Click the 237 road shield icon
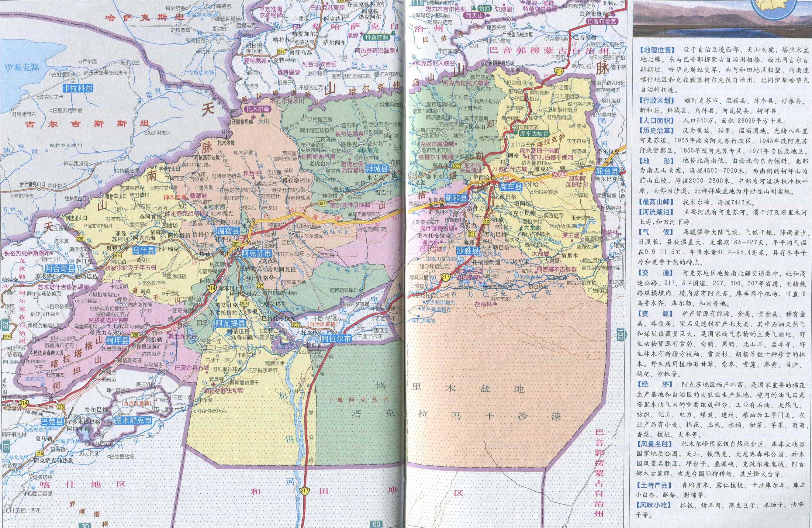Viewport: 812px width, 528px height. [x=281, y=51]
